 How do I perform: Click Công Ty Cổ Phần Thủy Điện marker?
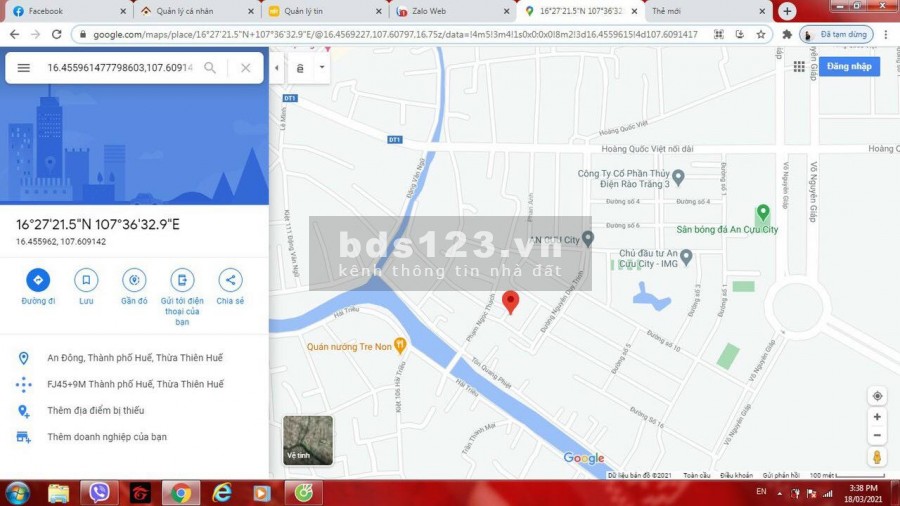pos(678,177)
